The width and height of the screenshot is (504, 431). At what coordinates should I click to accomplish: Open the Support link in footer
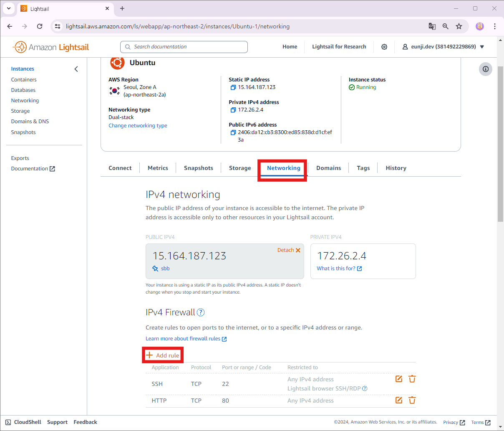pyautogui.click(x=57, y=422)
